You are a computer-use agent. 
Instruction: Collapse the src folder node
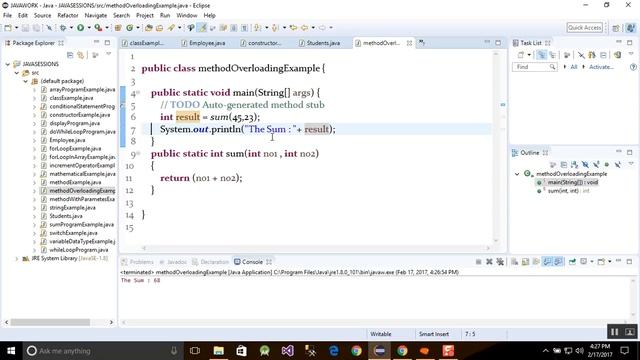(16, 73)
